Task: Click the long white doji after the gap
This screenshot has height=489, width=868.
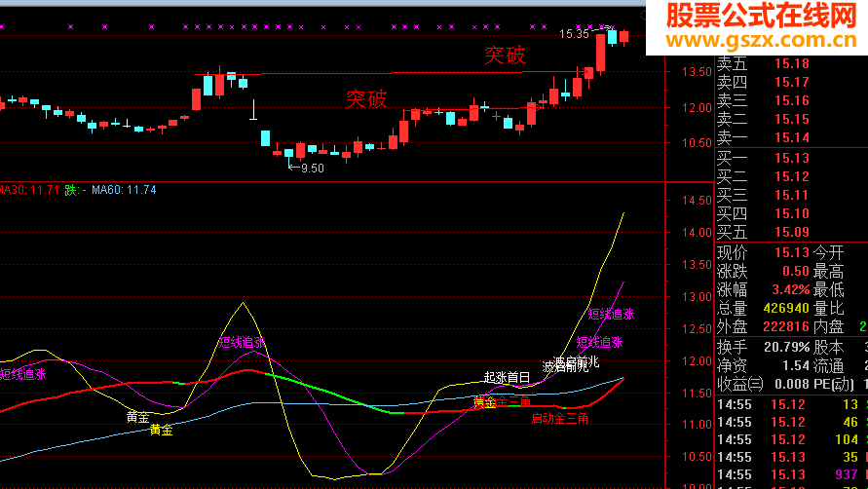Action: (253, 110)
